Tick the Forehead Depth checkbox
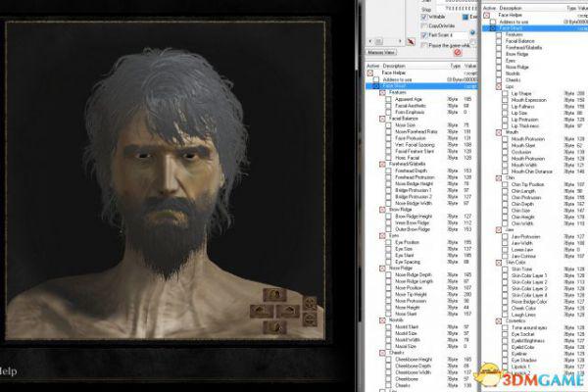This screenshot has width=588, height=392. click(x=388, y=171)
